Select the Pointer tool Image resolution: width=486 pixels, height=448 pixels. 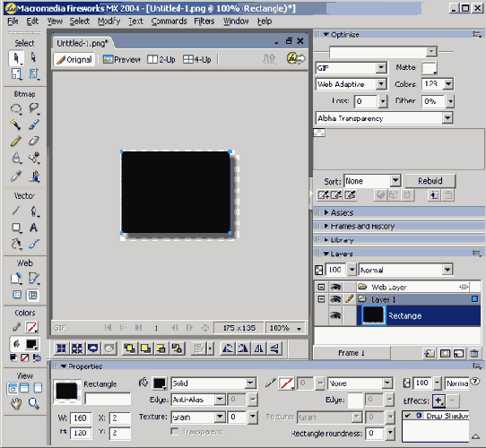coord(16,58)
